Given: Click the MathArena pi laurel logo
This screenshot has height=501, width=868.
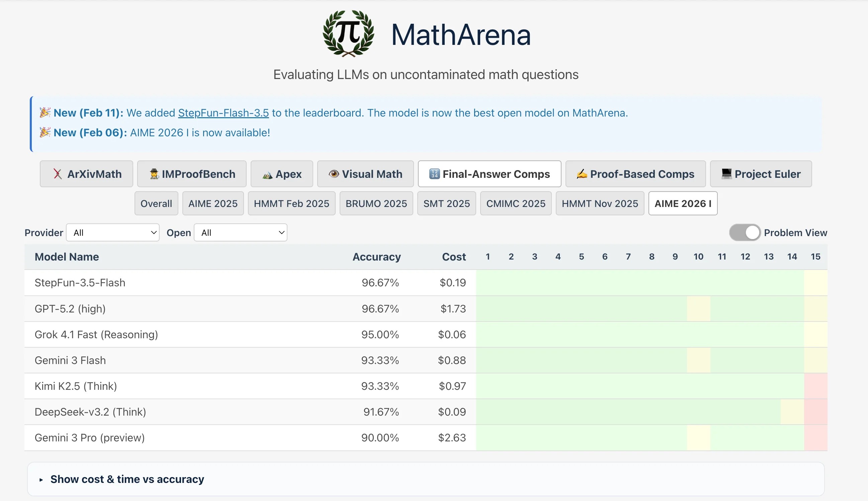Looking at the screenshot, I should [348, 33].
